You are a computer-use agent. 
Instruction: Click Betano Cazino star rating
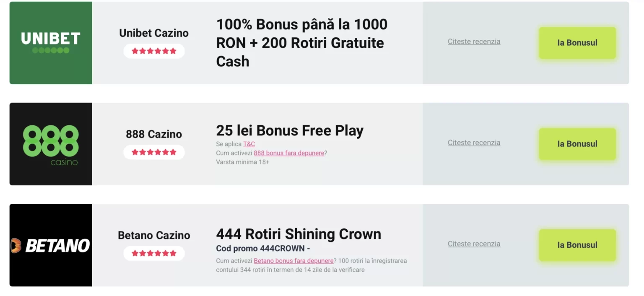point(154,253)
